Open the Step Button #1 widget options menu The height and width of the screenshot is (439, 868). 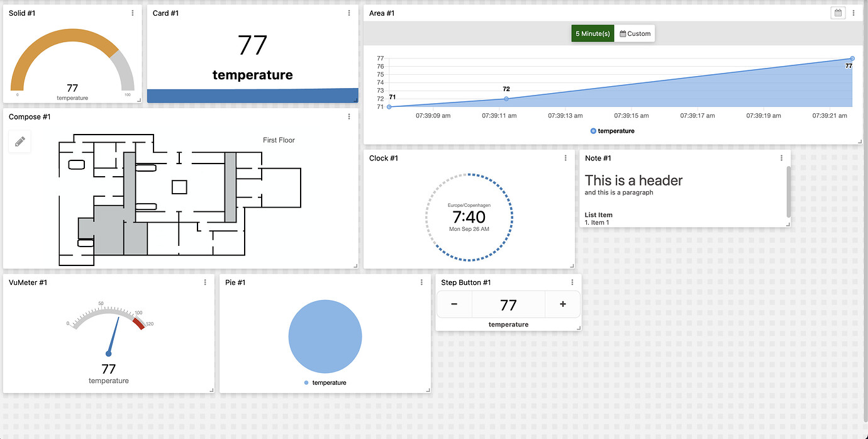pos(572,282)
